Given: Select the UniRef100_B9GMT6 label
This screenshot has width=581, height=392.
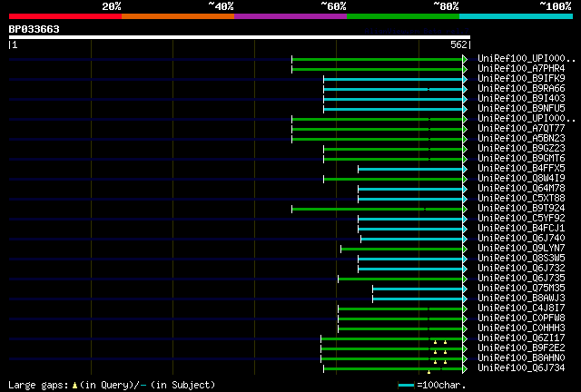Looking at the screenshot, I should pos(521,159).
